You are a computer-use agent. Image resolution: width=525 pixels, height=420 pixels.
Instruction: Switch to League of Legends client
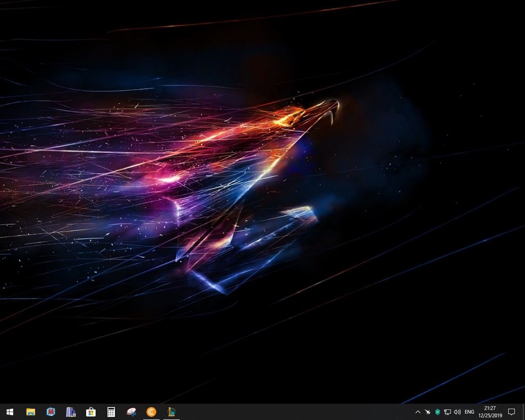click(171, 412)
